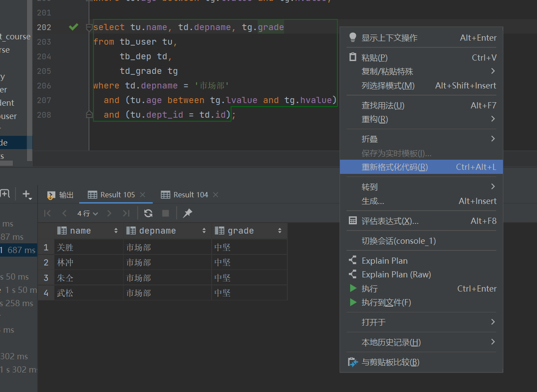Click 与剪贴板比较 menu entry

point(390,362)
